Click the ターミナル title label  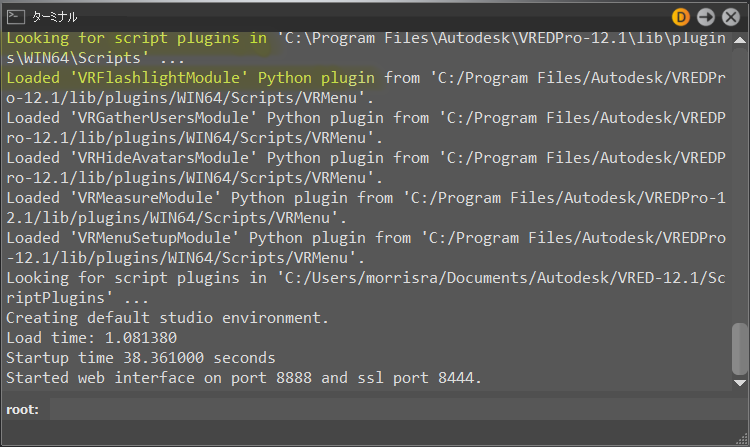pyautogui.click(x=55, y=17)
